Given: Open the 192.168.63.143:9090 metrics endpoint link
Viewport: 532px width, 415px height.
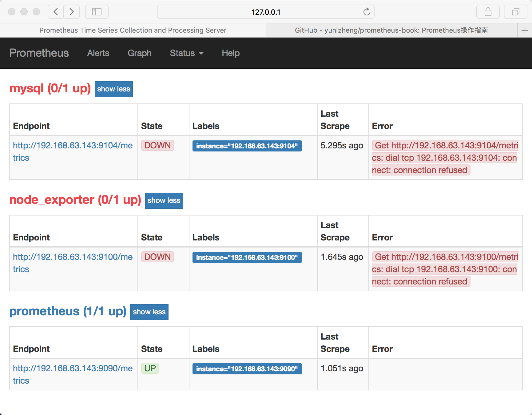Looking at the screenshot, I should tap(73, 374).
